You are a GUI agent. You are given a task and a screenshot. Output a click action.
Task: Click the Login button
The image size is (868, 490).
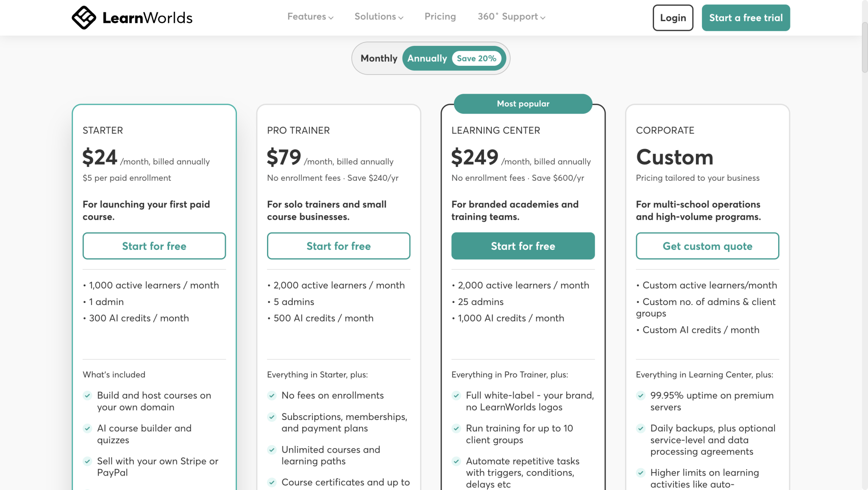673,18
